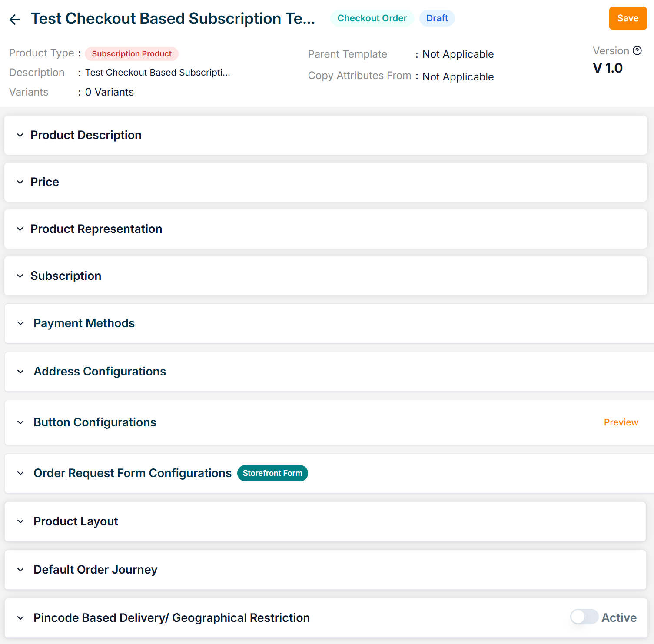The height and width of the screenshot is (644, 654).
Task: Click the Version help question icon
Action: pos(637,51)
